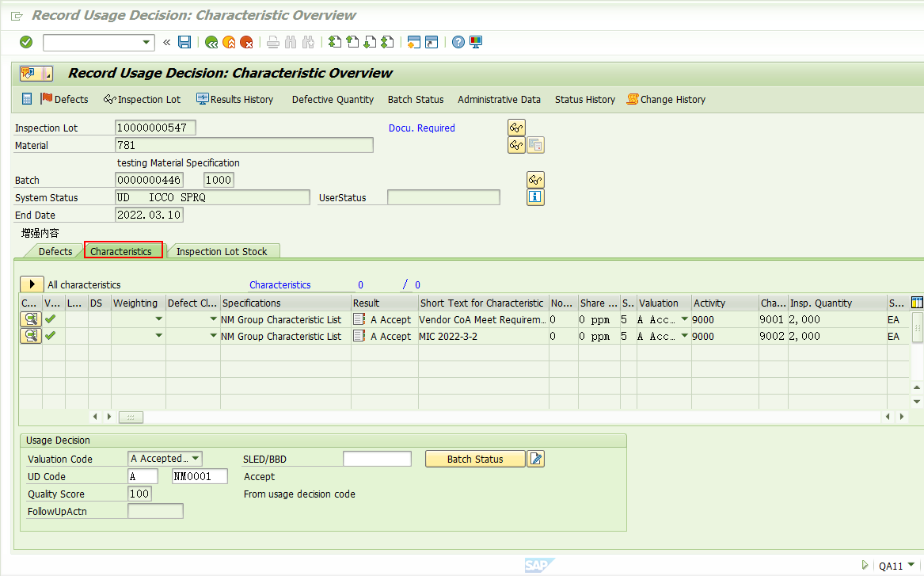Switch to Characteristics tab
This screenshot has width=924, height=576.
tap(124, 250)
